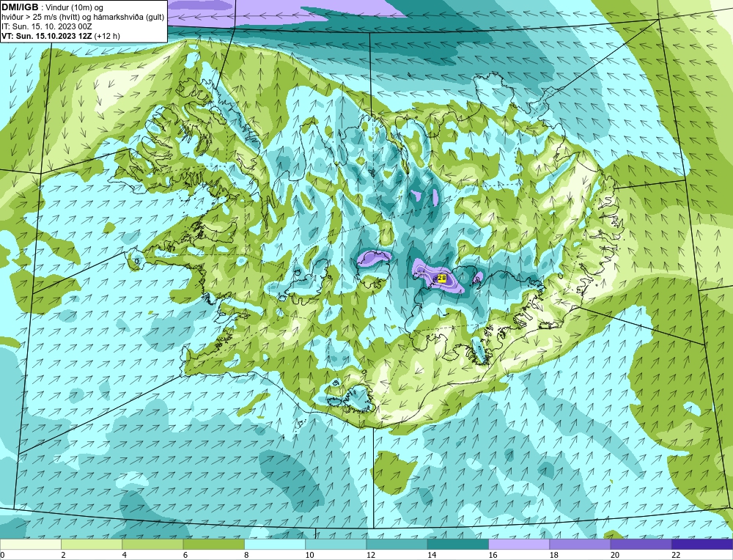Select the medium purple 18–20 m/s legend swatch

pos(580,544)
